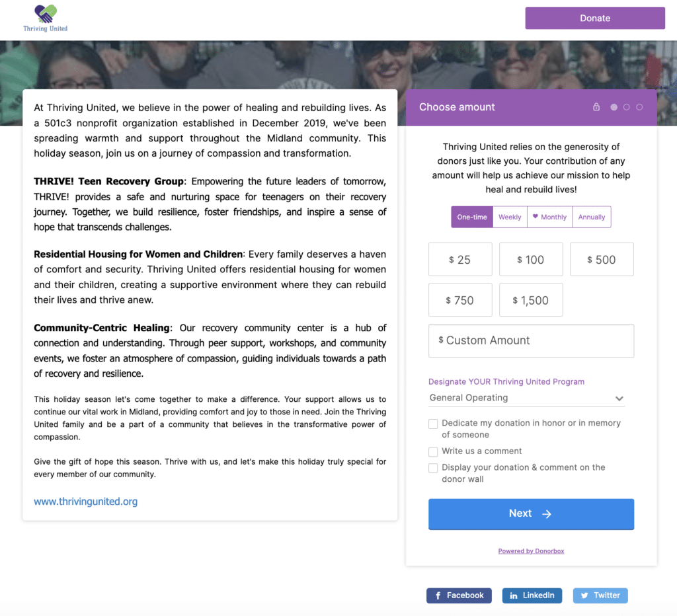Check 'Display your donation & comment on the donor wall'
Viewport: 677px width, 616px height.
coord(433,468)
